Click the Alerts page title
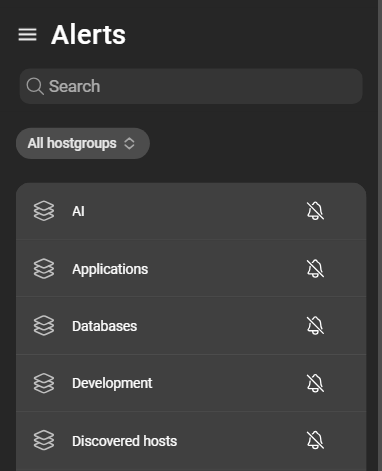This screenshot has width=382, height=471. point(88,35)
